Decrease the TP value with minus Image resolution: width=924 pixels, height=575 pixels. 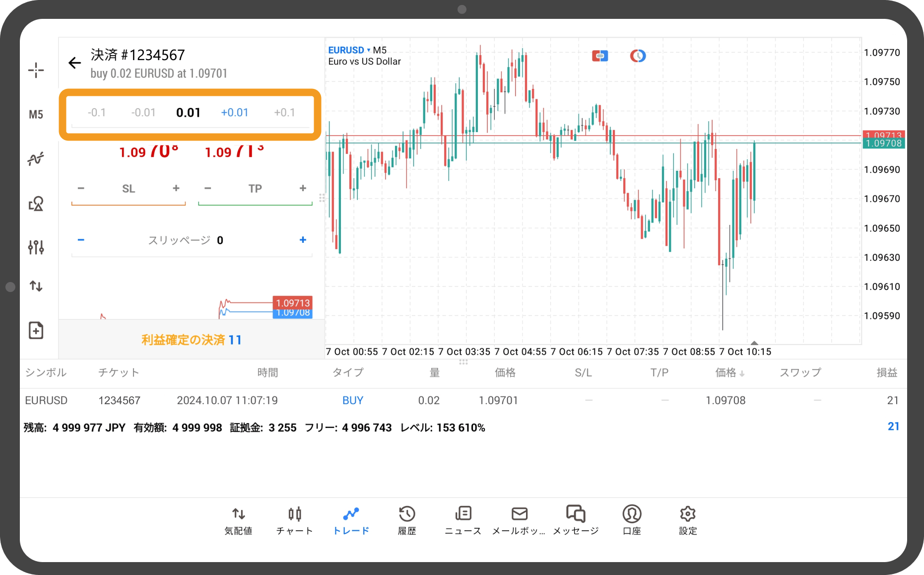pos(208,188)
